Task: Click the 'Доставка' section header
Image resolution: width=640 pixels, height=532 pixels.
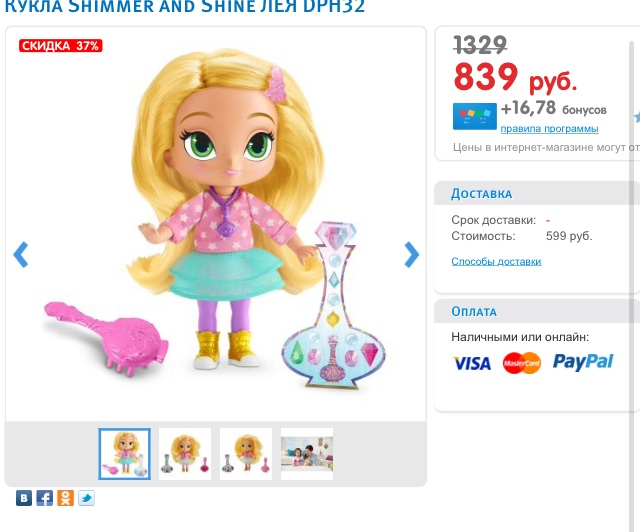Action: [482, 193]
